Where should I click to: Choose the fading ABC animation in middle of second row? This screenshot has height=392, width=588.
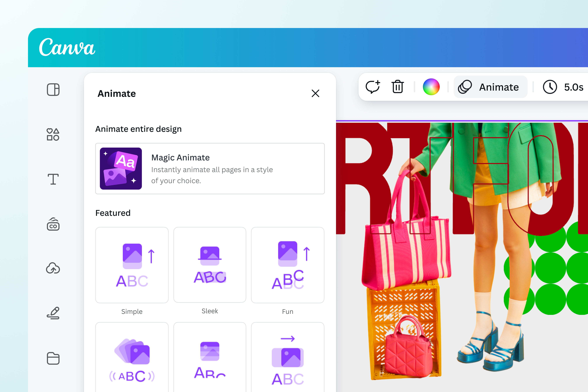210,357
